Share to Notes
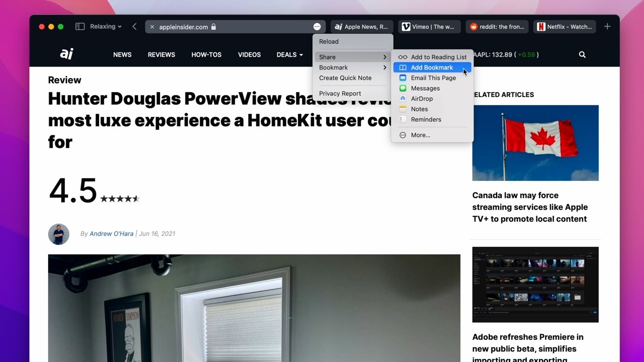The image size is (644, 362). [x=432, y=109]
